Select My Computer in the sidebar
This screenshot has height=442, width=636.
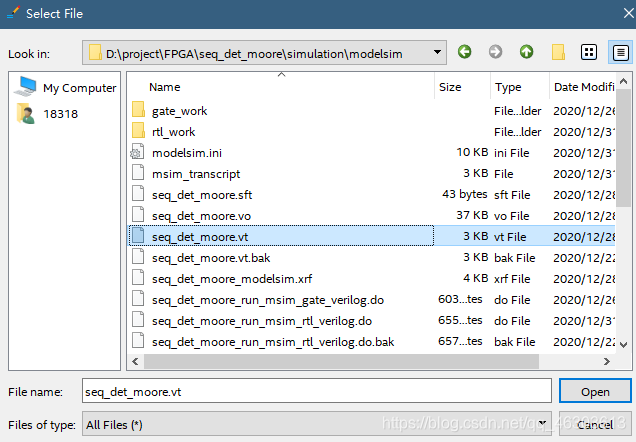[65, 87]
